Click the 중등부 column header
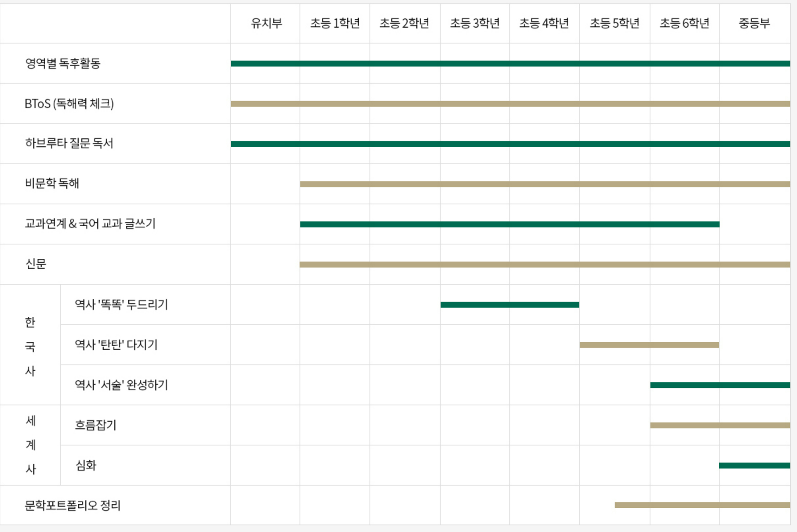This screenshot has width=797, height=532. pos(754,23)
